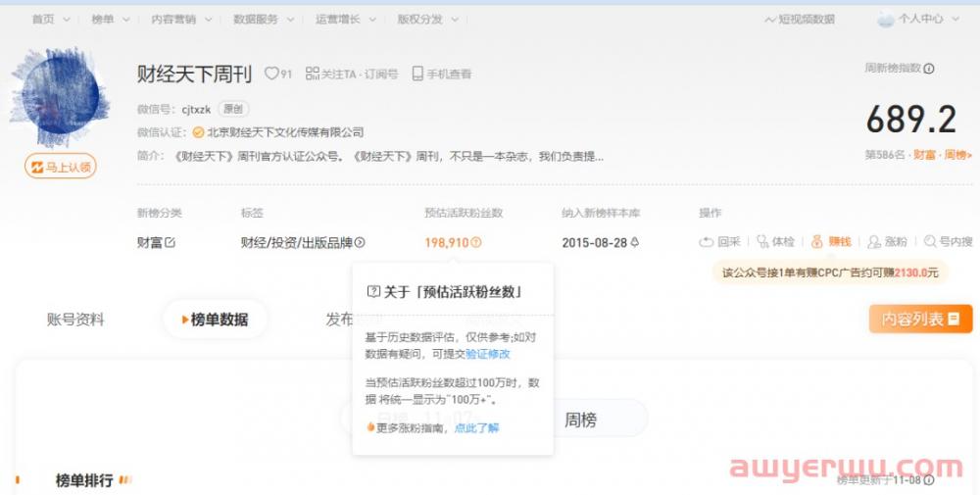
Task: Open 短视频数据 link
Action: pos(800,20)
